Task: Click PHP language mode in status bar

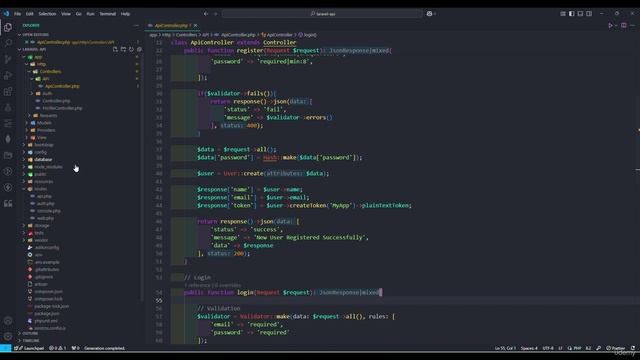Action: pos(577,348)
